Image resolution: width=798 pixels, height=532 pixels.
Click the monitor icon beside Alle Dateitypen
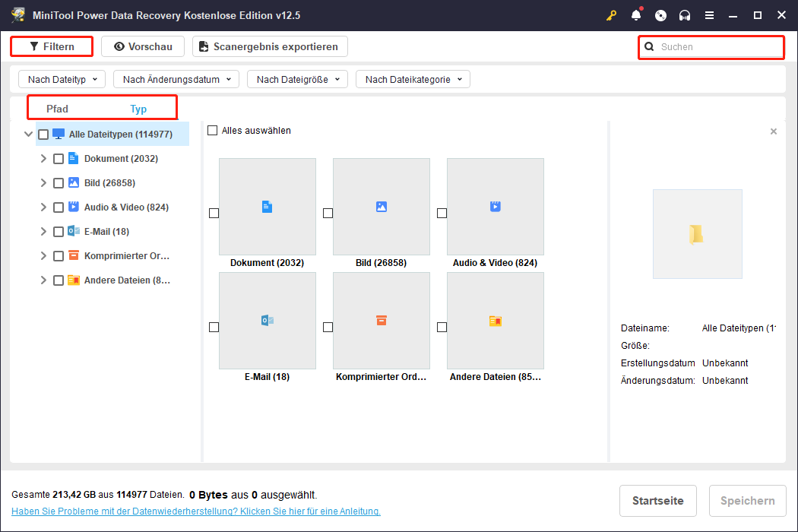point(59,134)
